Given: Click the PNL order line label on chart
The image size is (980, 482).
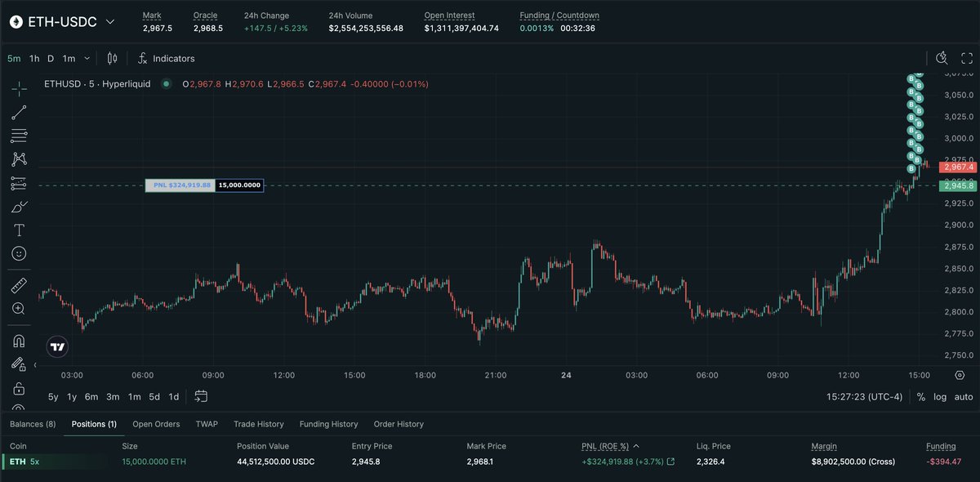Looking at the screenshot, I should [x=180, y=185].
